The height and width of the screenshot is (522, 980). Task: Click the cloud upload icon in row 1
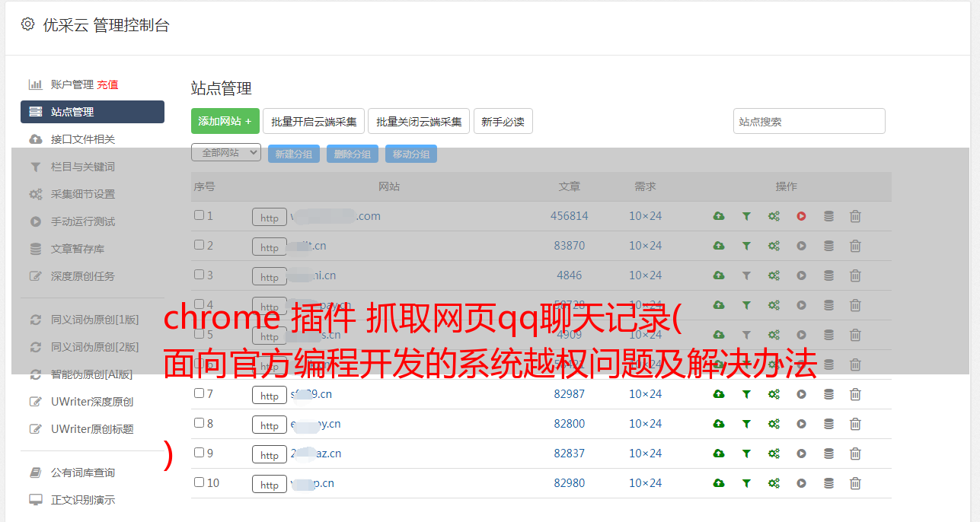pyautogui.click(x=719, y=216)
